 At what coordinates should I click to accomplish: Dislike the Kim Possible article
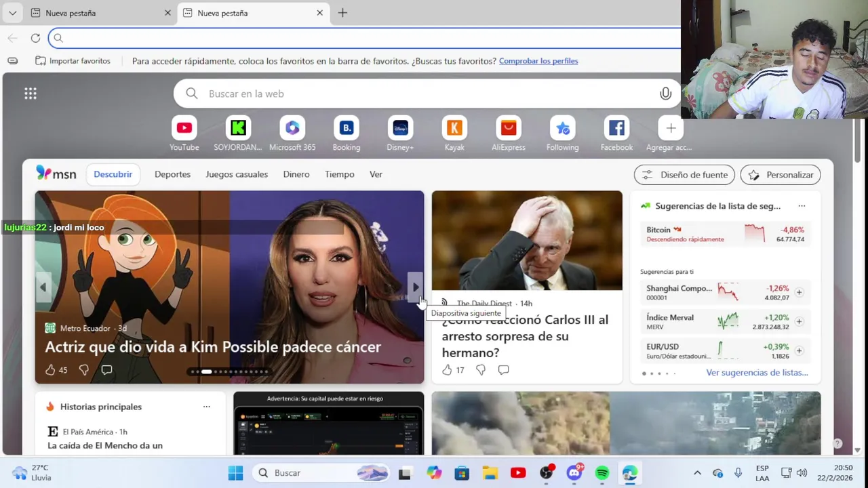pyautogui.click(x=84, y=370)
